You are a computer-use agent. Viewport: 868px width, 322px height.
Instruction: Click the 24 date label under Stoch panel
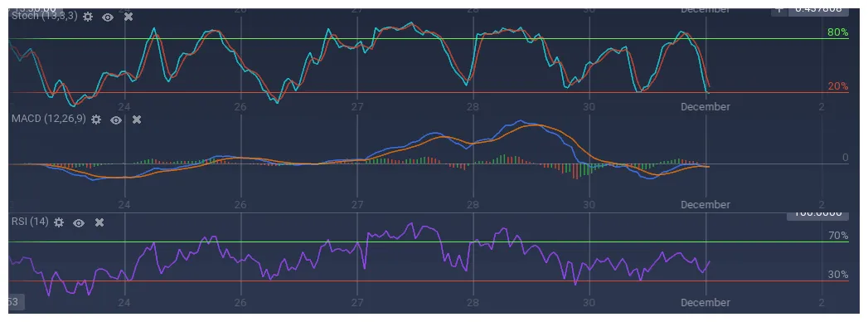[x=124, y=106]
